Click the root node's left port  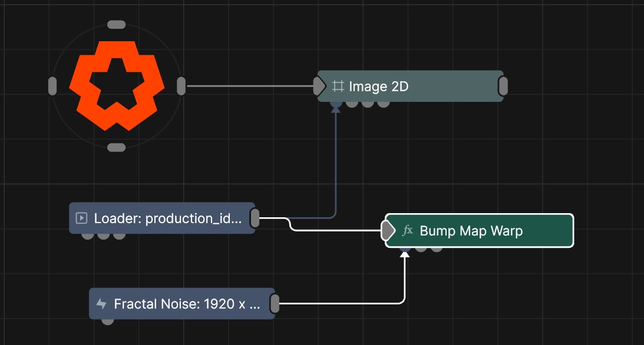(52, 86)
